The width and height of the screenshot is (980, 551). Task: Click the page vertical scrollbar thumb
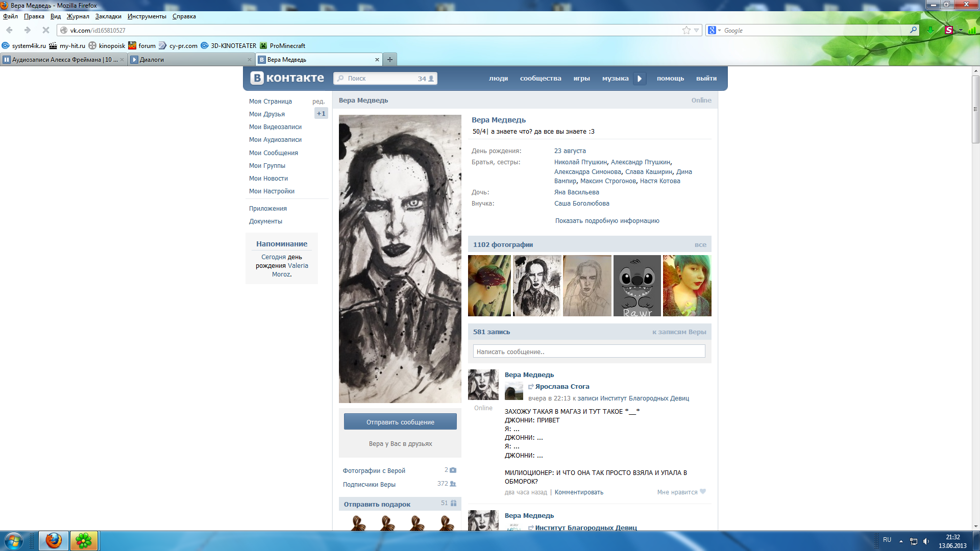pos(975,110)
